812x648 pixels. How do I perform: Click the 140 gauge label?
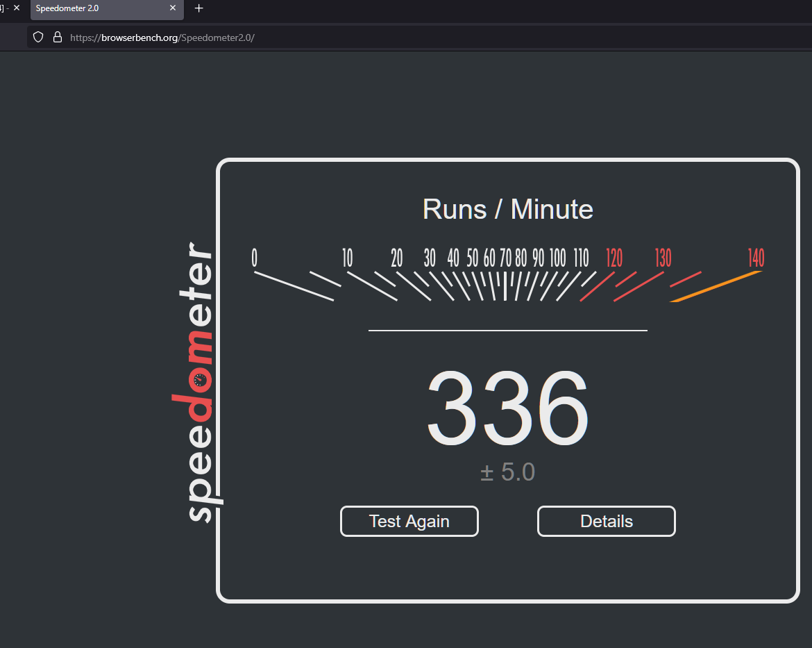click(x=756, y=258)
